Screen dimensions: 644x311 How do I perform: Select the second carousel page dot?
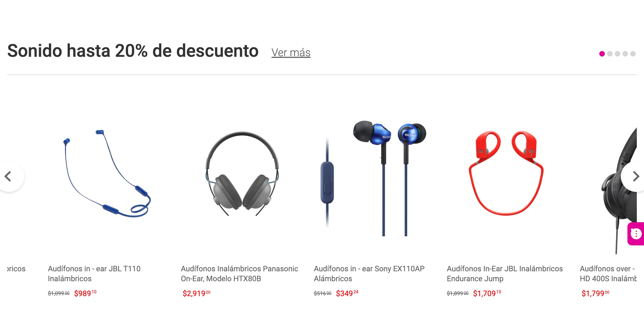[610, 54]
